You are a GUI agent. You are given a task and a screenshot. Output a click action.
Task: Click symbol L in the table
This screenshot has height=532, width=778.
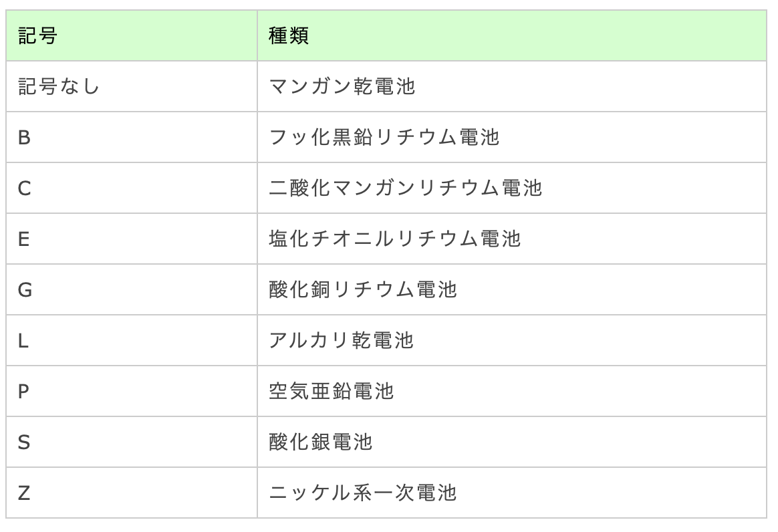coord(23,340)
